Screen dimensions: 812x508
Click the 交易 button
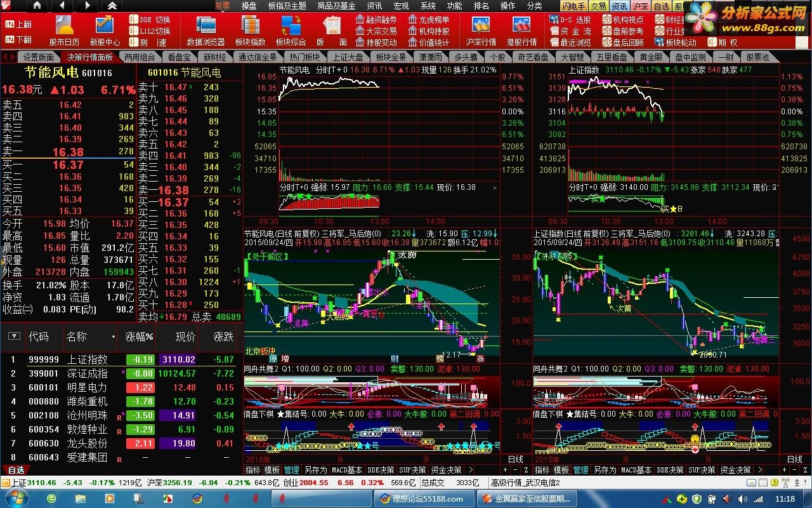pyautogui.click(x=598, y=6)
